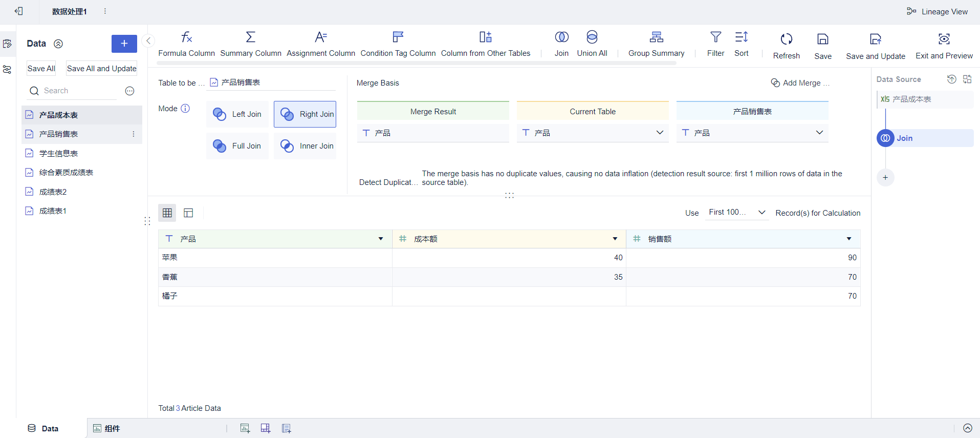Select Full Join mode
Screen dimensions: 980x438
tap(237, 146)
